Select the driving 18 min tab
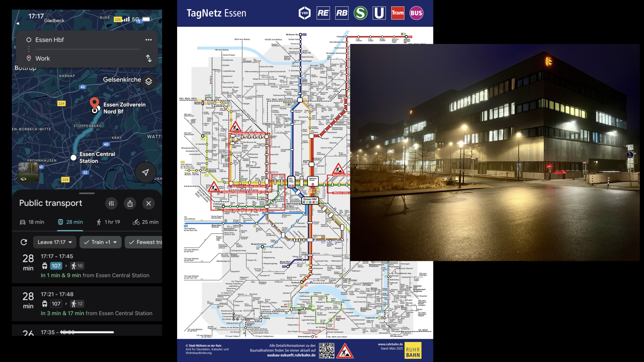644x362 pixels. pos(32,222)
